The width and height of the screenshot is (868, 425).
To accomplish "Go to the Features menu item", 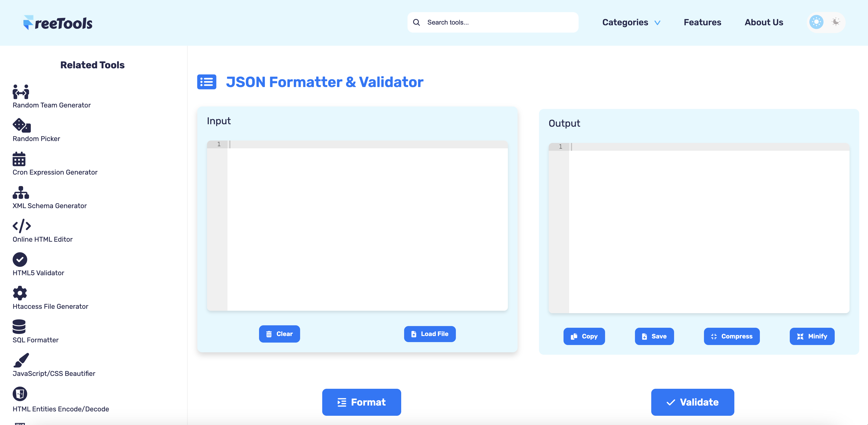I will [702, 22].
